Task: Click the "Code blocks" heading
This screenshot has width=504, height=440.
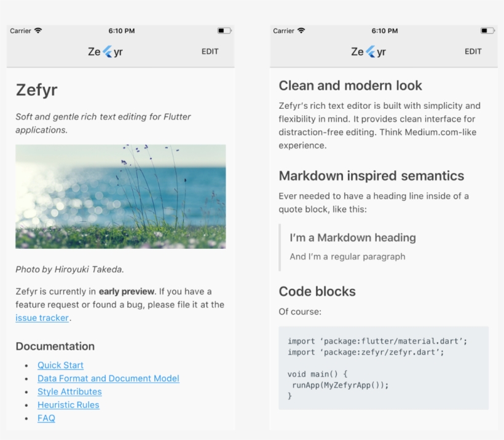Action: click(317, 291)
